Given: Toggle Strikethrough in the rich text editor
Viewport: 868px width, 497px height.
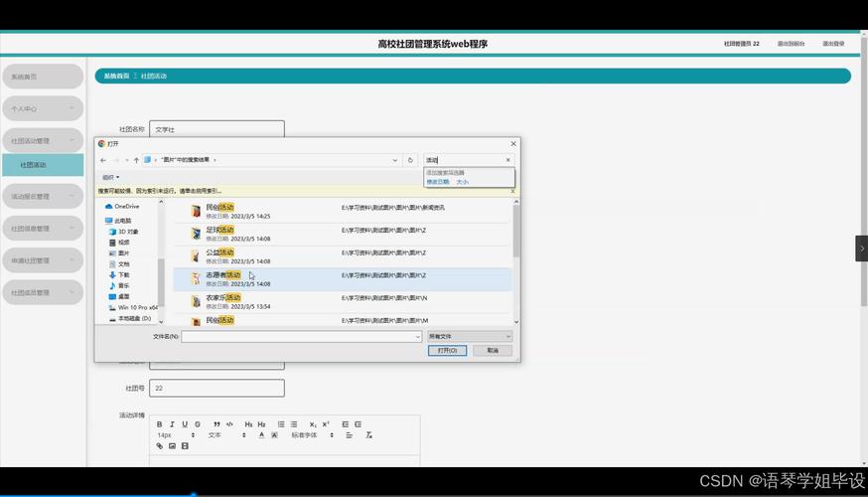Looking at the screenshot, I should pyautogui.click(x=198, y=424).
